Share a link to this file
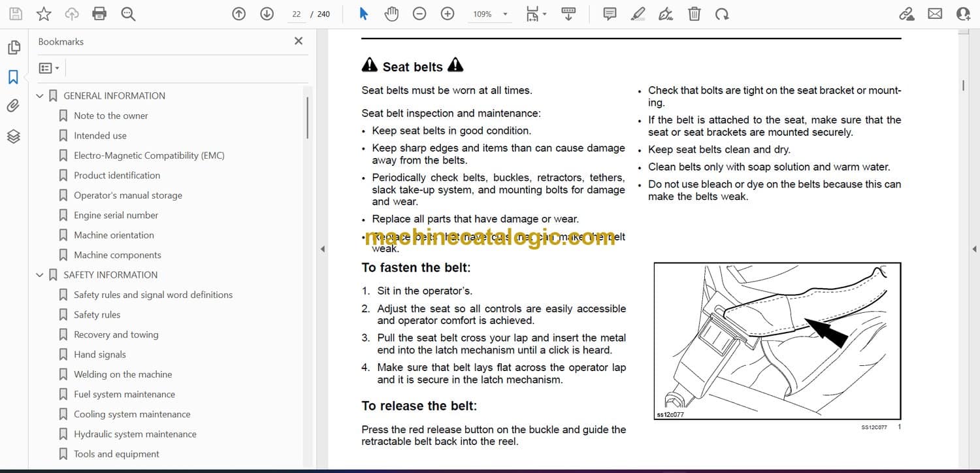The image size is (980, 473). 907,14
